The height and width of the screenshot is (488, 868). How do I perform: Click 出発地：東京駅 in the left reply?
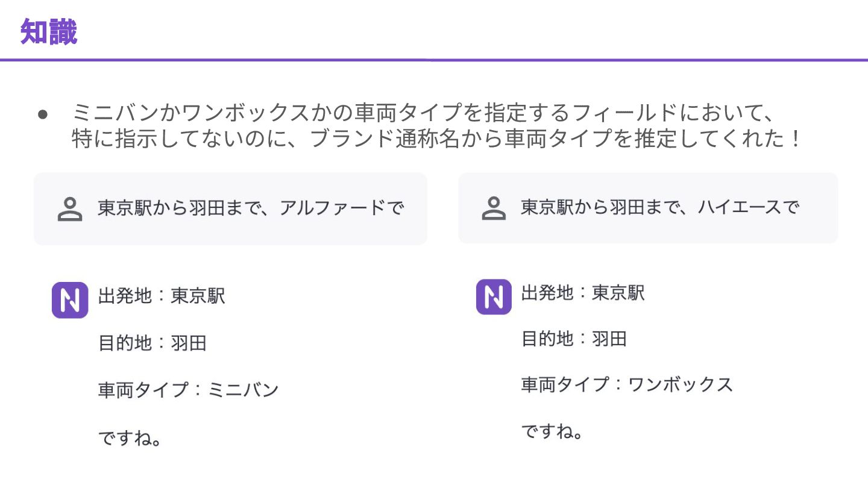(x=162, y=296)
